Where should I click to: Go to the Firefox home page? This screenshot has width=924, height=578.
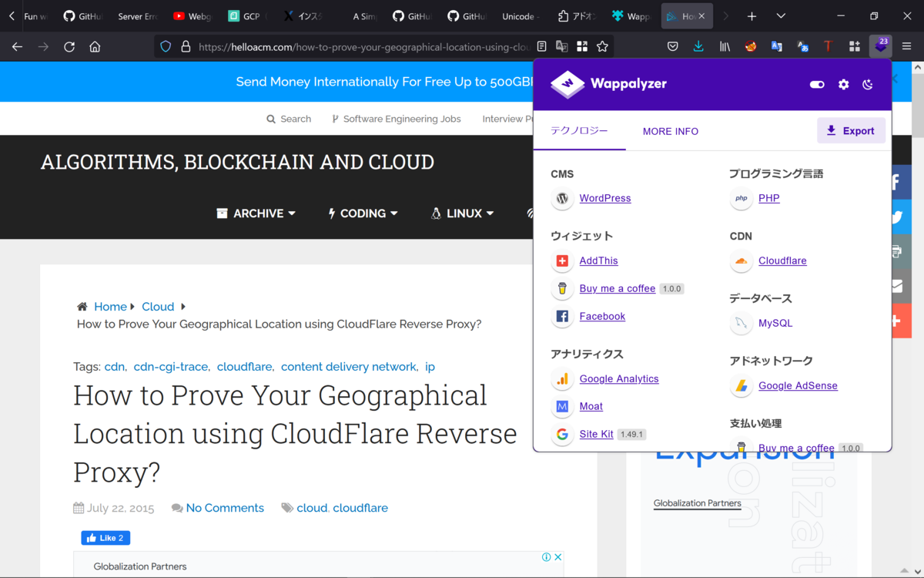coord(95,46)
